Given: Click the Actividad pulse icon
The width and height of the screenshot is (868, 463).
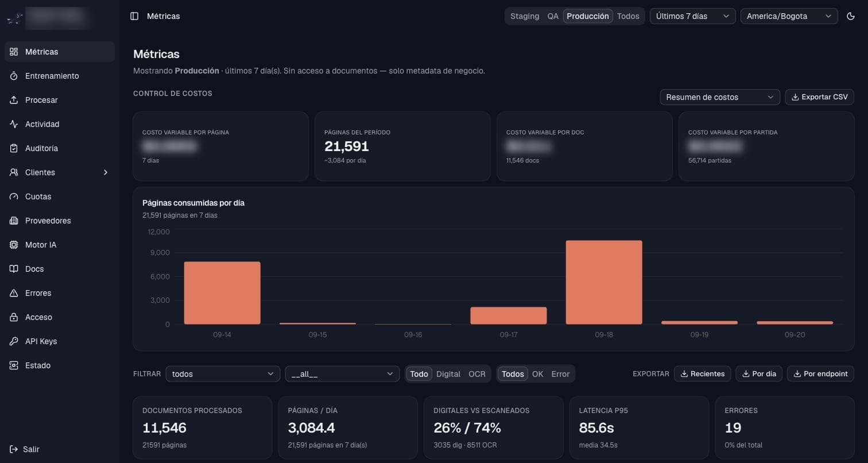Looking at the screenshot, I should pos(14,124).
